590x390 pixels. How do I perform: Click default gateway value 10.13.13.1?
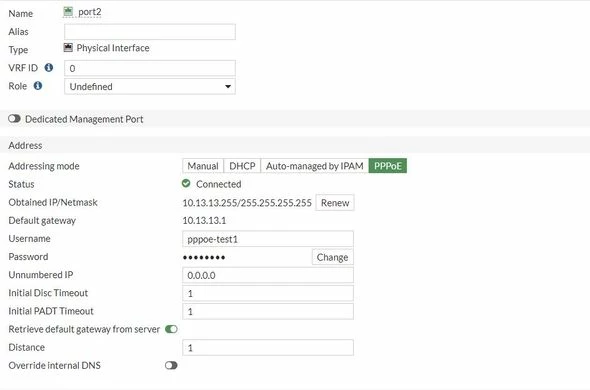coord(204,220)
